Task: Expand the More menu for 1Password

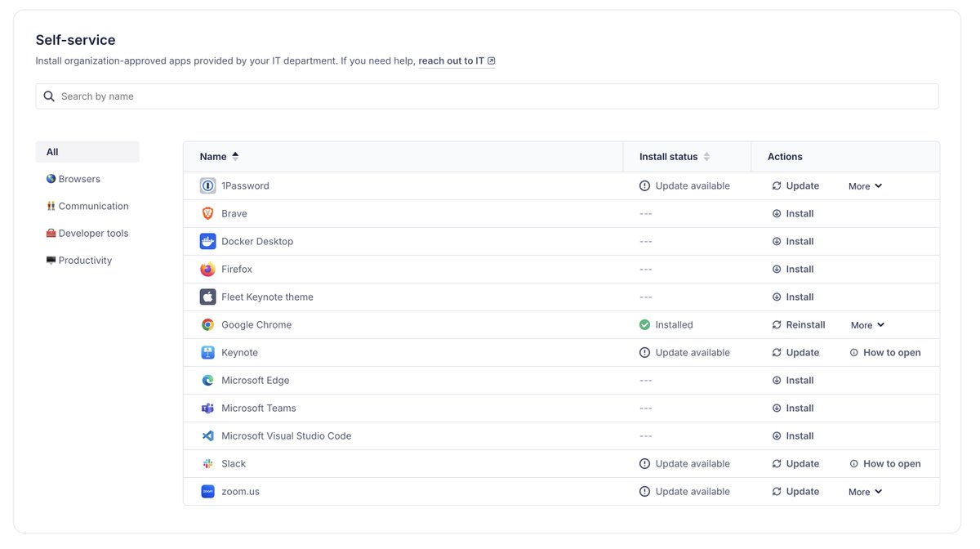Action: point(866,186)
